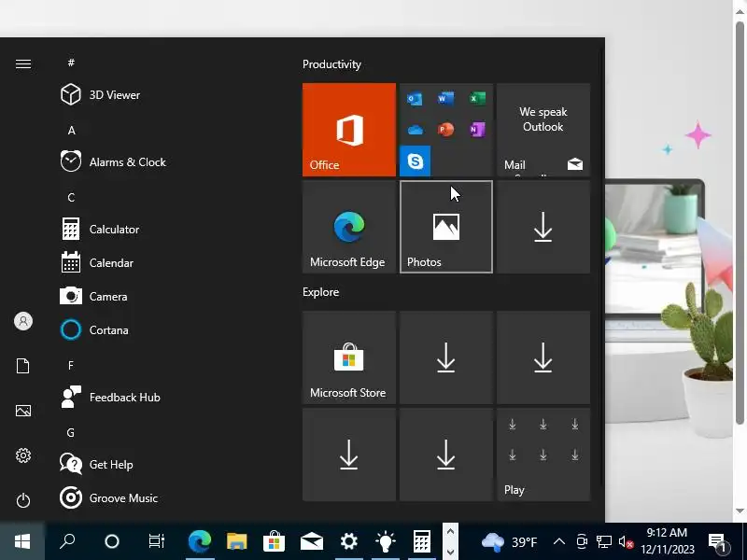Open File Explorer from taskbar
The width and height of the screenshot is (747, 560).
(237, 541)
